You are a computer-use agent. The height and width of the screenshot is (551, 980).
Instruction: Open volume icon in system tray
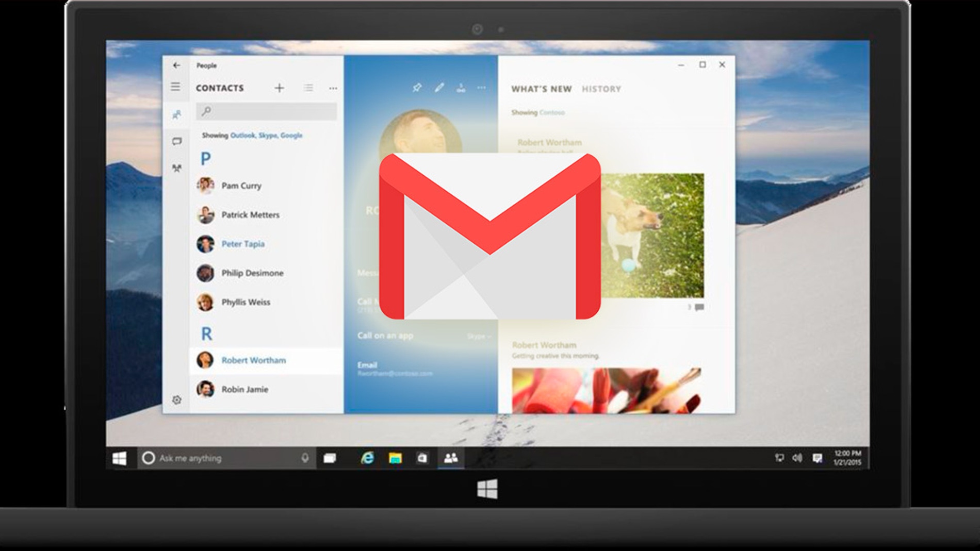pyautogui.click(x=797, y=458)
